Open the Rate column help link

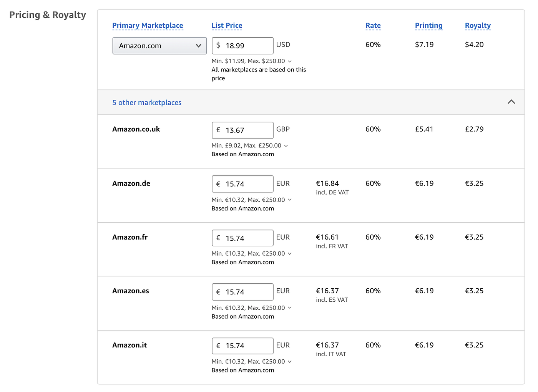[x=373, y=26]
